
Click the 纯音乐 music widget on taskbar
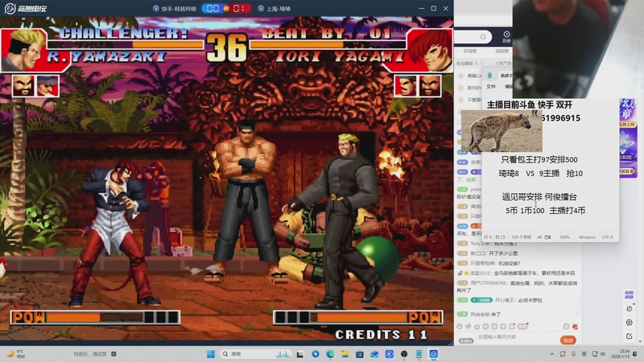click(x=94, y=354)
